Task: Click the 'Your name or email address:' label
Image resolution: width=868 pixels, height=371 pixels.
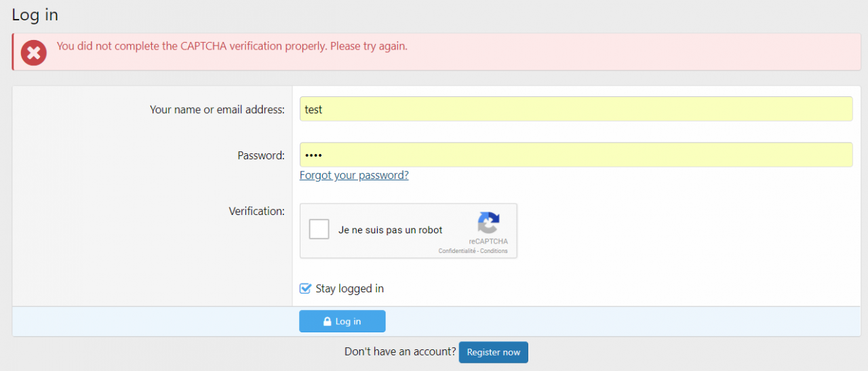Action: pyautogui.click(x=217, y=109)
